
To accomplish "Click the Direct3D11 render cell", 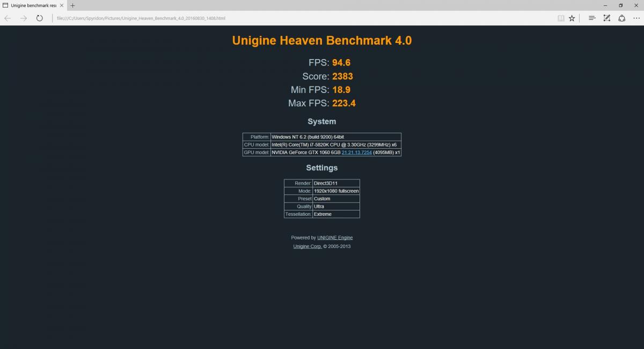I will point(336,183).
